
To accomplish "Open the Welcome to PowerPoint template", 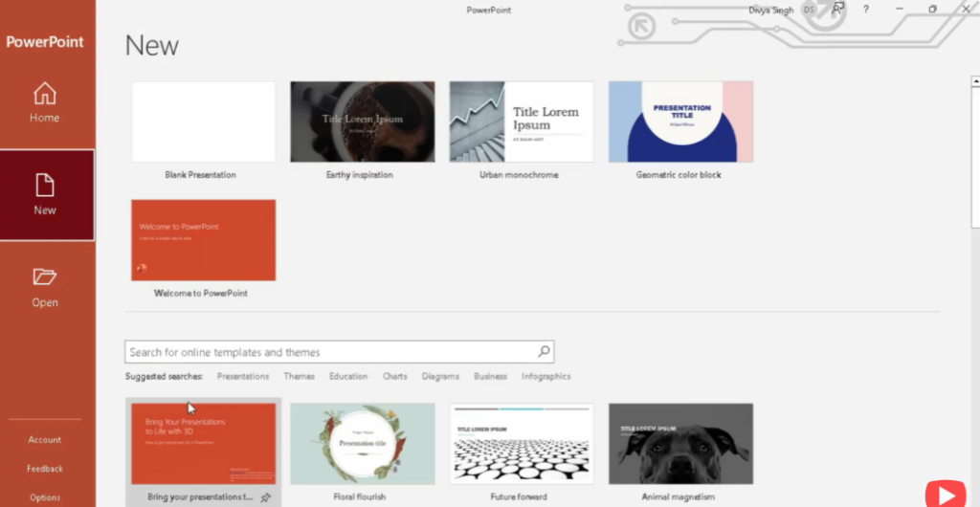I will [203, 240].
